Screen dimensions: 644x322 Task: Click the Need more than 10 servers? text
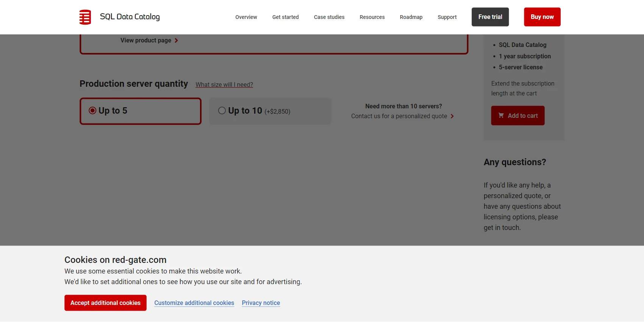pos(403,106)
